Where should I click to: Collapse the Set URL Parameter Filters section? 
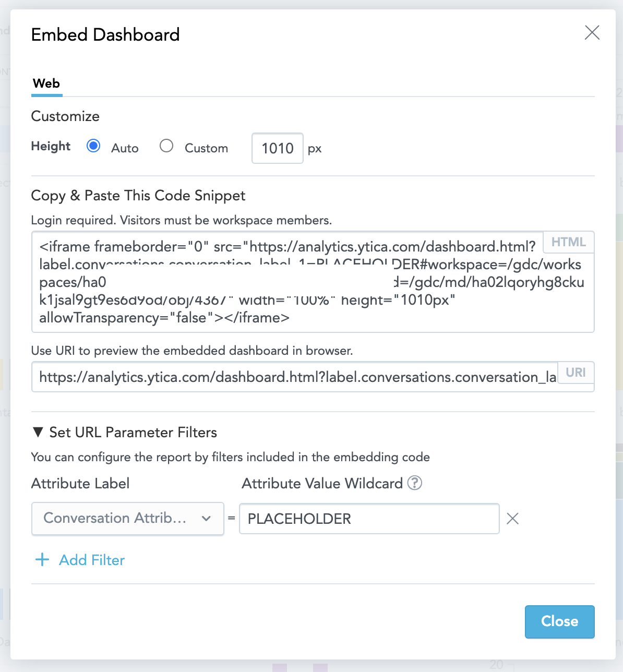[38, 432]
